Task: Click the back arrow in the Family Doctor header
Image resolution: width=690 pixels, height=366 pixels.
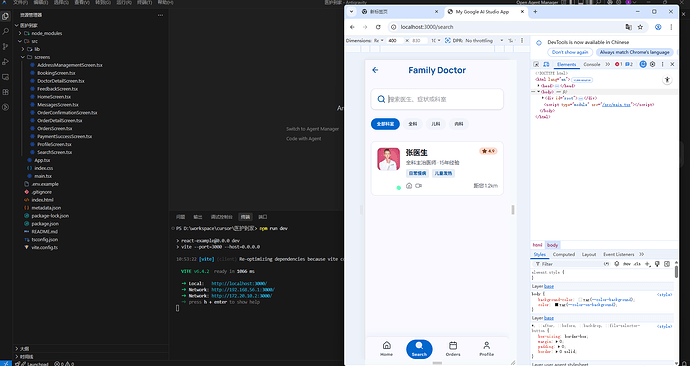Action: click(375, 70)
